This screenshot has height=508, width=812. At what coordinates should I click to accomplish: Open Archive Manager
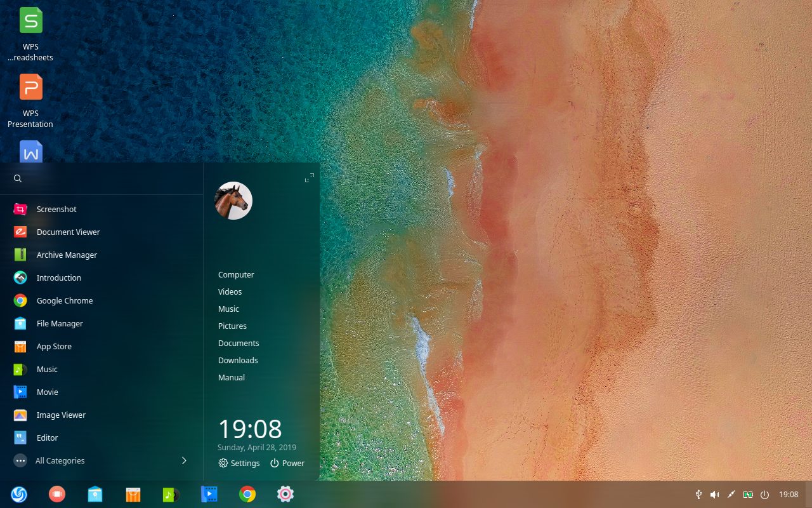coord(67,255)
